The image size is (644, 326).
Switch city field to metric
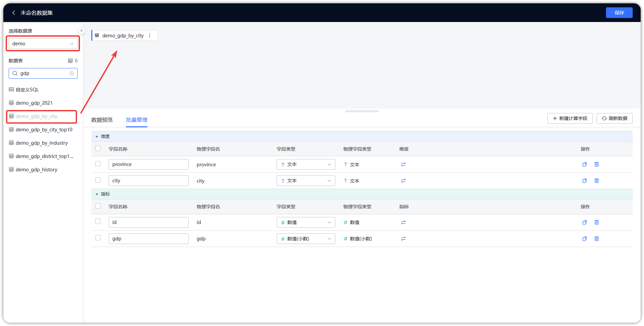point(403,181)
